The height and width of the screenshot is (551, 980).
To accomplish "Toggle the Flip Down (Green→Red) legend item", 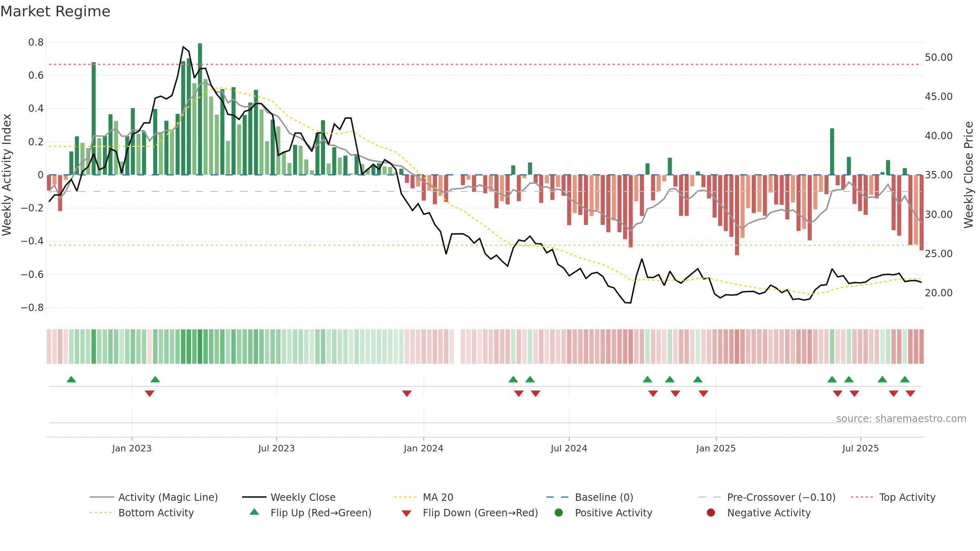I will point(470,513).
